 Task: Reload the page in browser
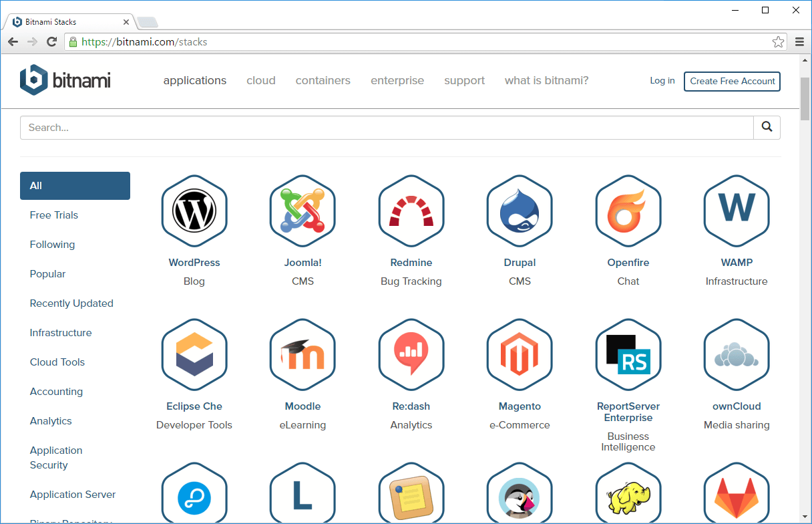pyautogui.click(x=51, y=42)
